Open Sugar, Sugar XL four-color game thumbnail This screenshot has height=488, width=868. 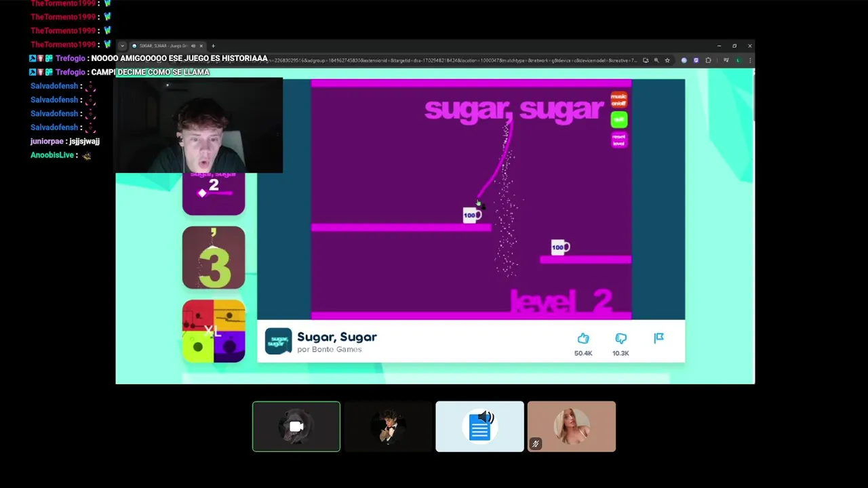(214, 331)
